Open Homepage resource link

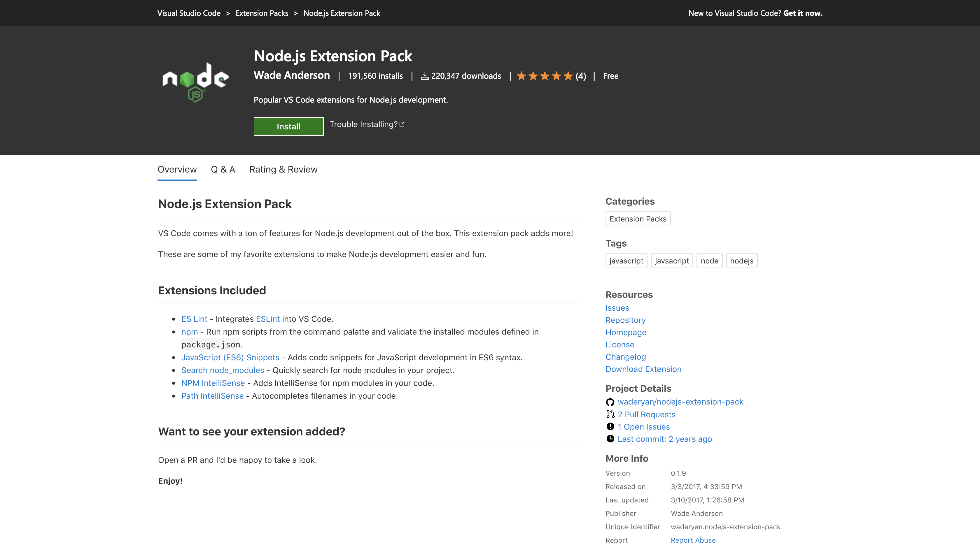626,332
